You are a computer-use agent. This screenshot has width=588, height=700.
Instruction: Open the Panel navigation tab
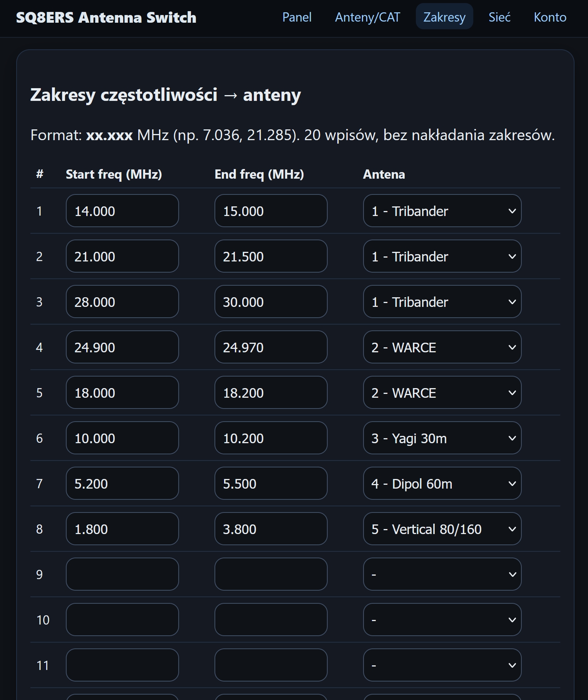(x=297, y=17)
